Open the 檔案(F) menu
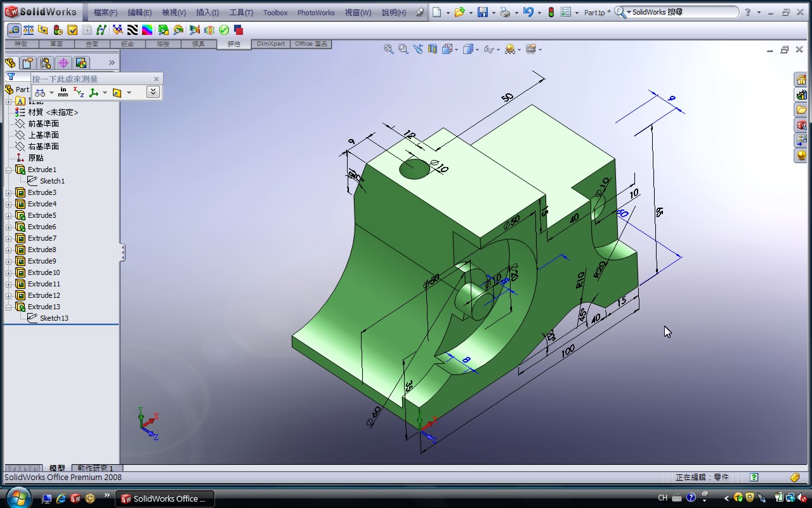This screenshot has width=812, height=508. pyautogui.click(x=105, y=12)
